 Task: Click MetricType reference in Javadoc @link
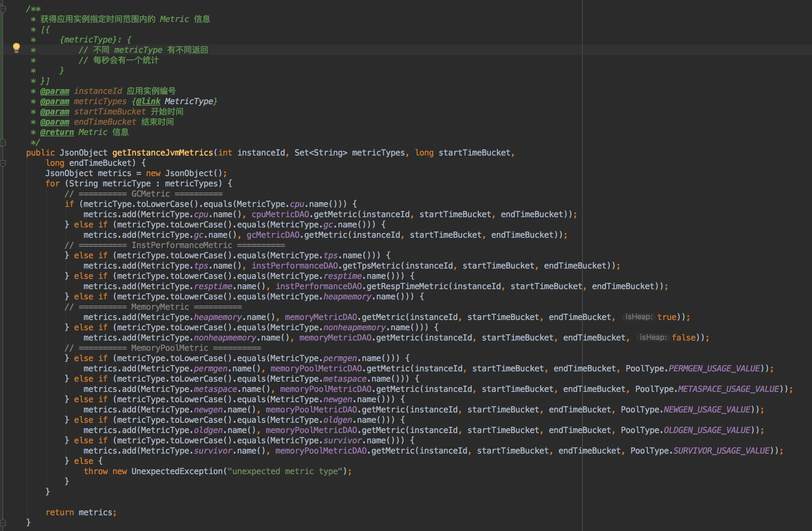click(x=189, y=101)
